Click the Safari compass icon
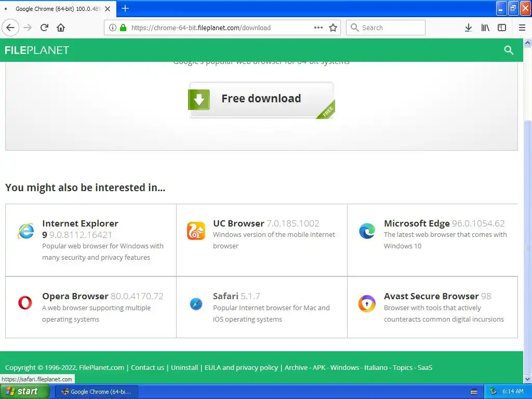Viewport: 532px width, 399px height. tap(196, 303)
